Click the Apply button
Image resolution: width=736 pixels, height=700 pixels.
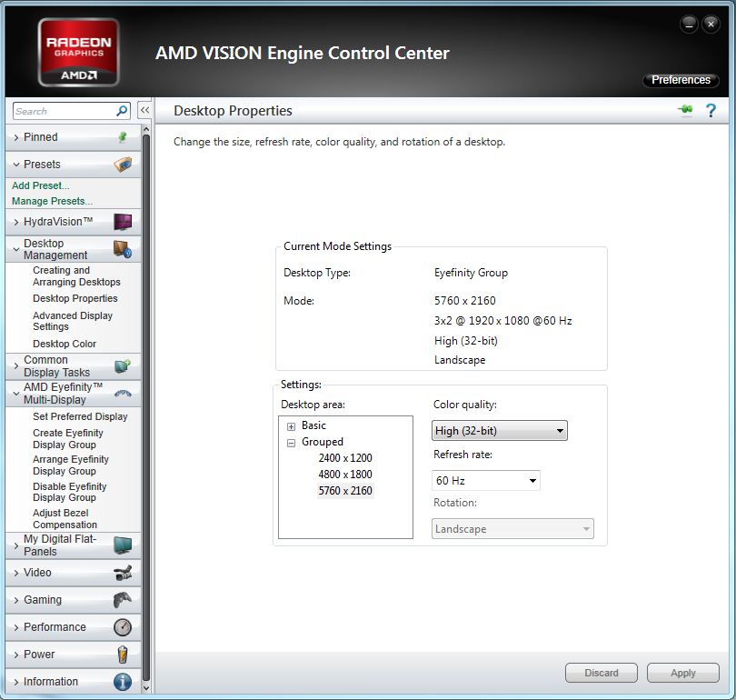[683, 673]
